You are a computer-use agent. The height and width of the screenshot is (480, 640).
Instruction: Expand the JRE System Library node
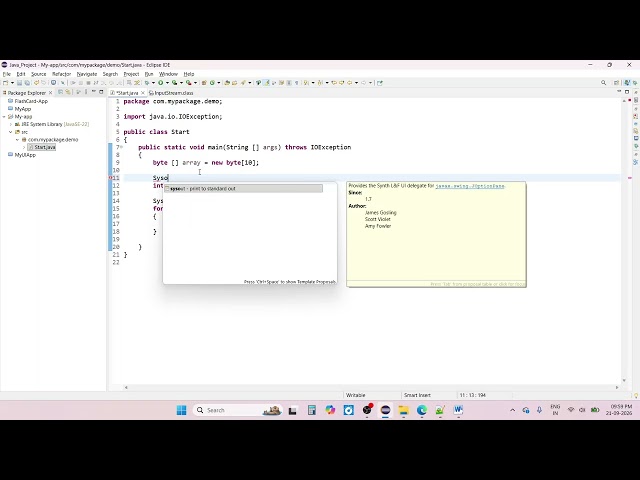pyautogui.click(x=11, y=124)
